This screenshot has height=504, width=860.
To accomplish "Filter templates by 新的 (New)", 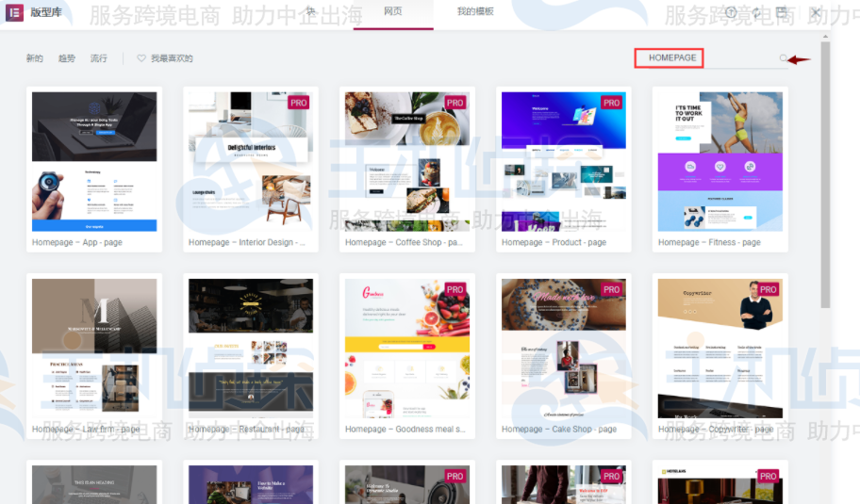I will (x=35, y=58).
